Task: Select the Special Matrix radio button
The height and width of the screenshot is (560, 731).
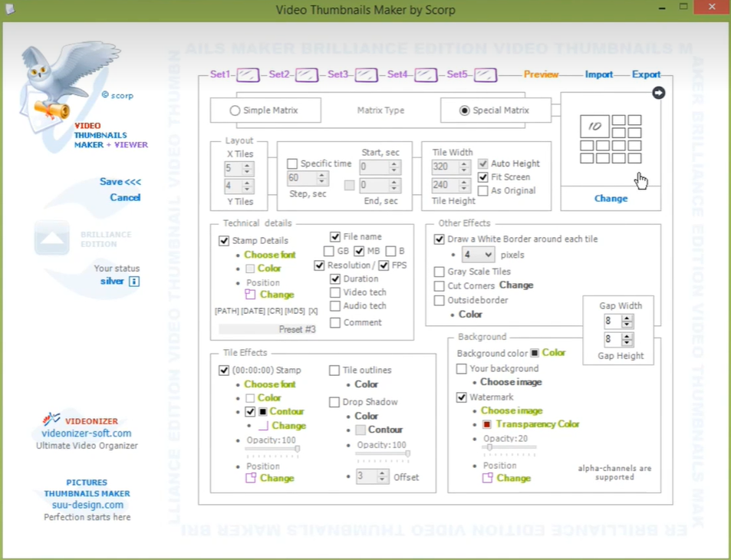Action: tap(464, 110)
